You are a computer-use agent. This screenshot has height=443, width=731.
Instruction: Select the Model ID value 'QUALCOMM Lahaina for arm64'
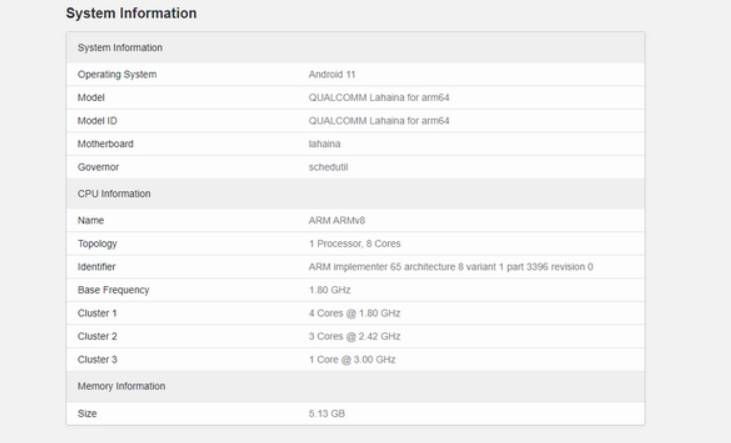379,121
